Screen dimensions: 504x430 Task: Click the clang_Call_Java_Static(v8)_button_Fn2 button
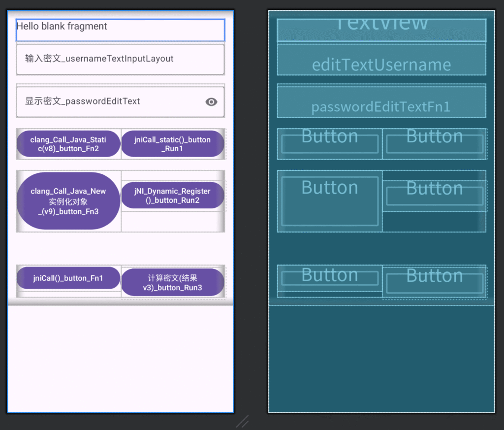pyautogui.click(x=68, y=144)
